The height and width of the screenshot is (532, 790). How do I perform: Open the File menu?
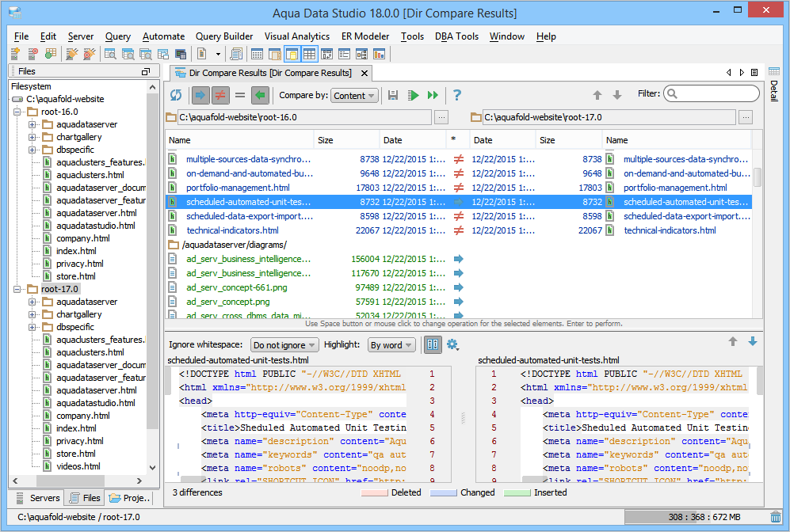(x=21, y=36)
